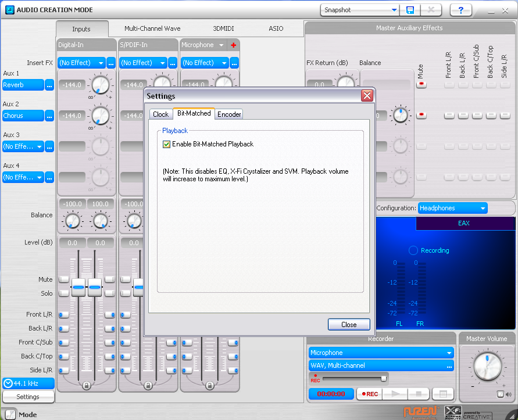Toggle Master Volume mute checkbox

pos(500,394)
